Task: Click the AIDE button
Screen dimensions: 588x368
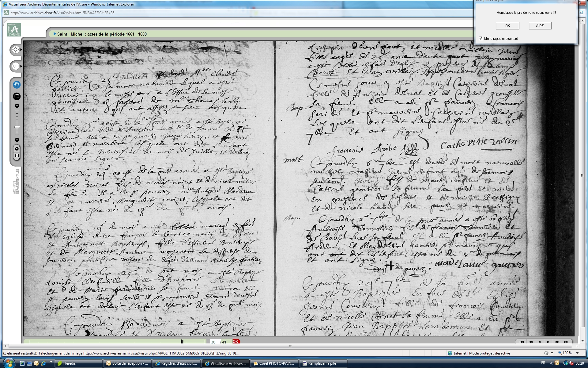Action: (540, 26)
